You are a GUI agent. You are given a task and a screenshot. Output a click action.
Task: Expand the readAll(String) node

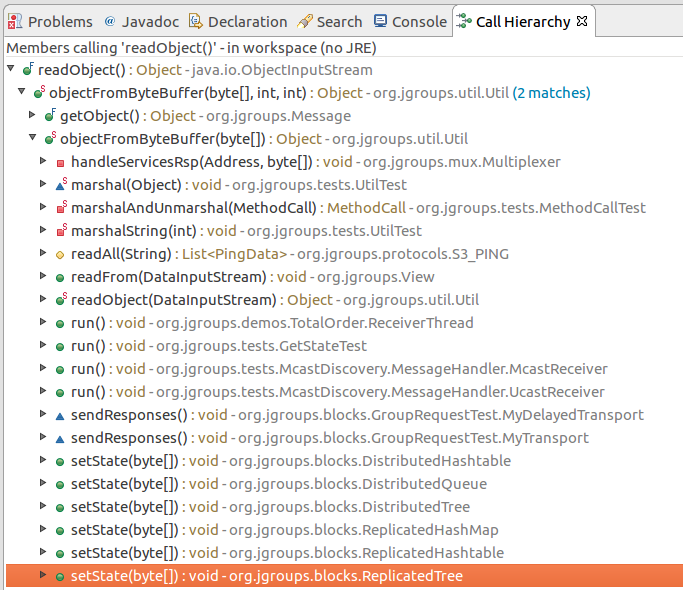pos(43,253)
